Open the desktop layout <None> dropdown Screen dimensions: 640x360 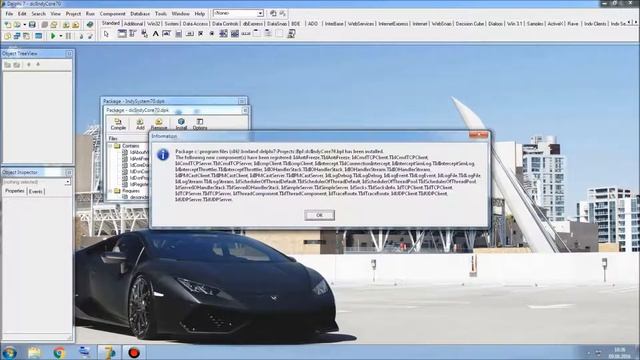260,13
